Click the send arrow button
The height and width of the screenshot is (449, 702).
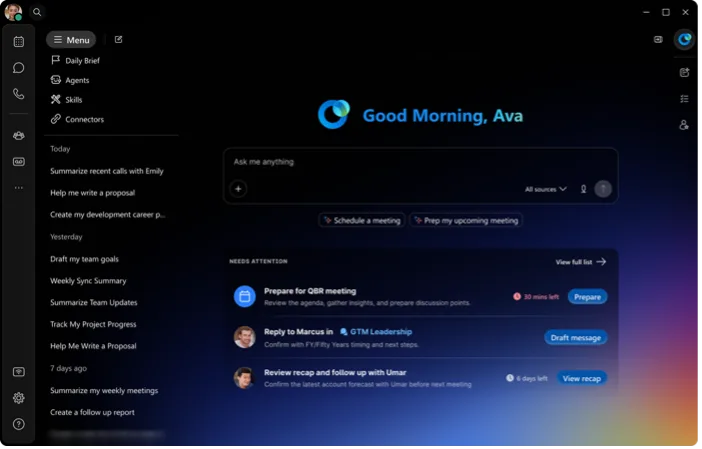pos(603,189)
